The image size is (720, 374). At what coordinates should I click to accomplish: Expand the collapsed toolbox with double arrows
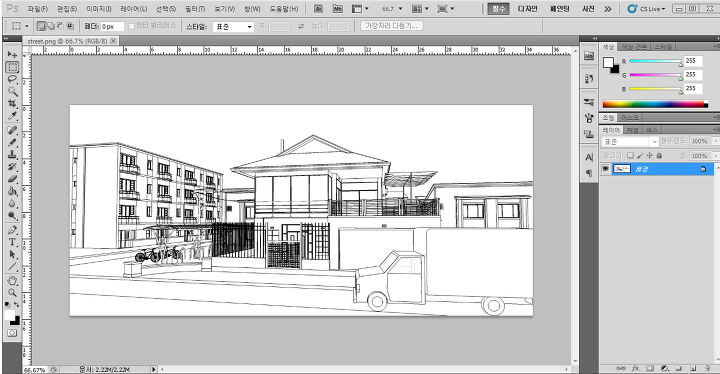coord(6,39)
